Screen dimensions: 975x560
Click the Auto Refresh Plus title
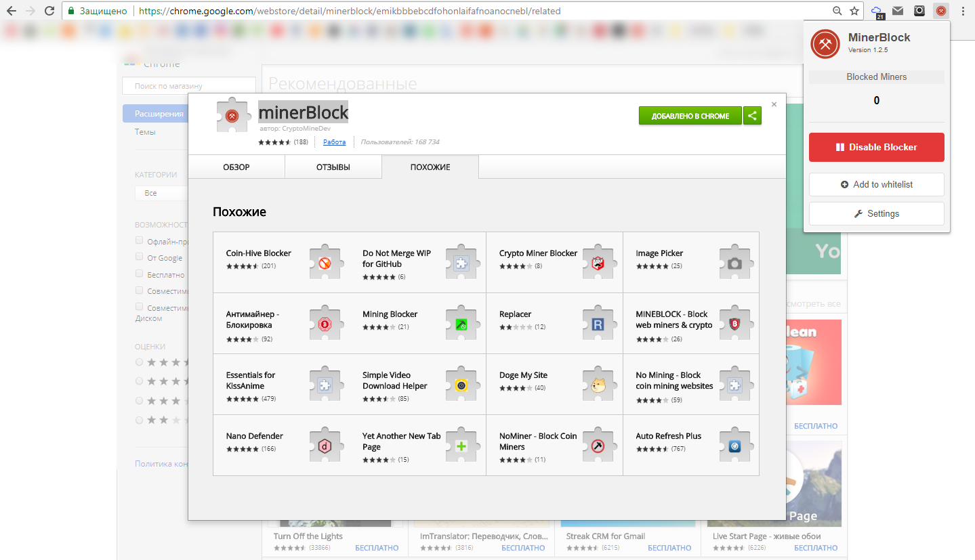(669, 436)
